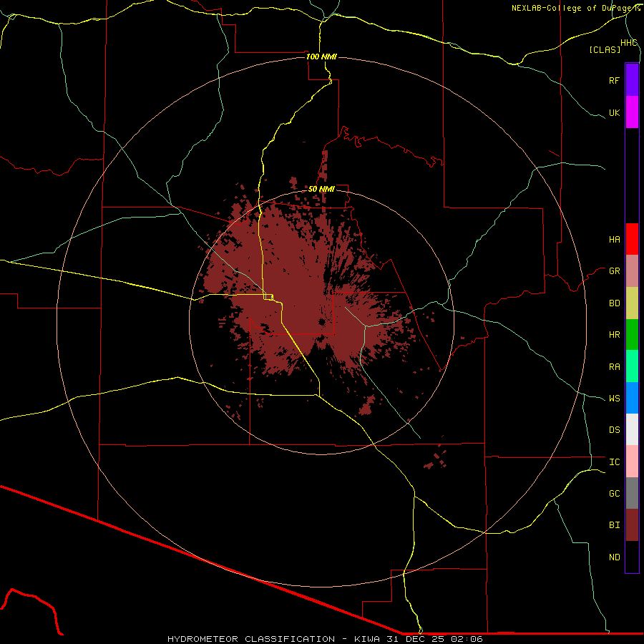Click the BD legend label

[x=614, y=303]
